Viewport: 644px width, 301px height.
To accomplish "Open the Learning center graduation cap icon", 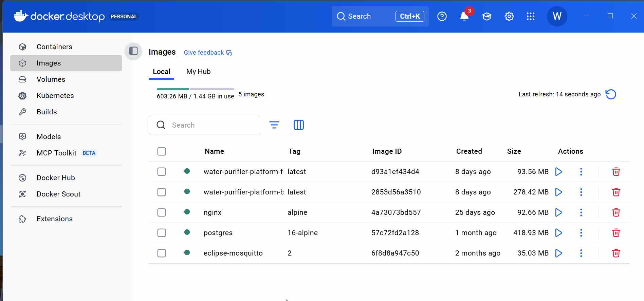I will point(487,16).
